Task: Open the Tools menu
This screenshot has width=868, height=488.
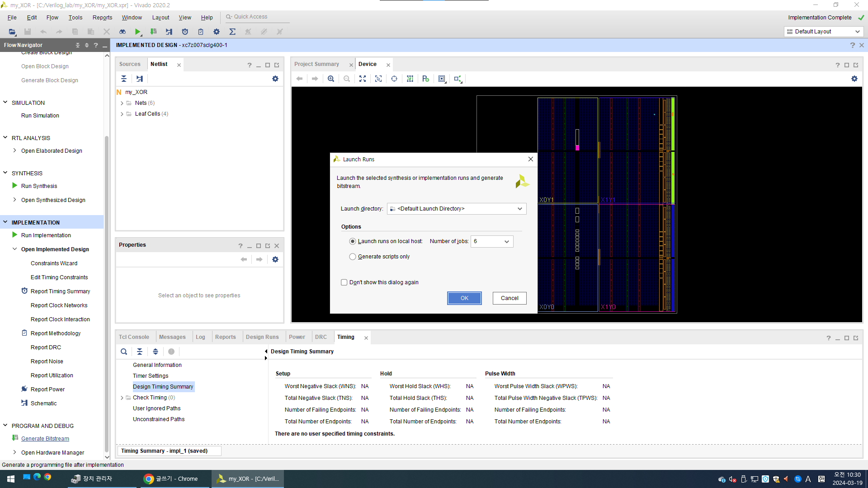Action: 75,17
